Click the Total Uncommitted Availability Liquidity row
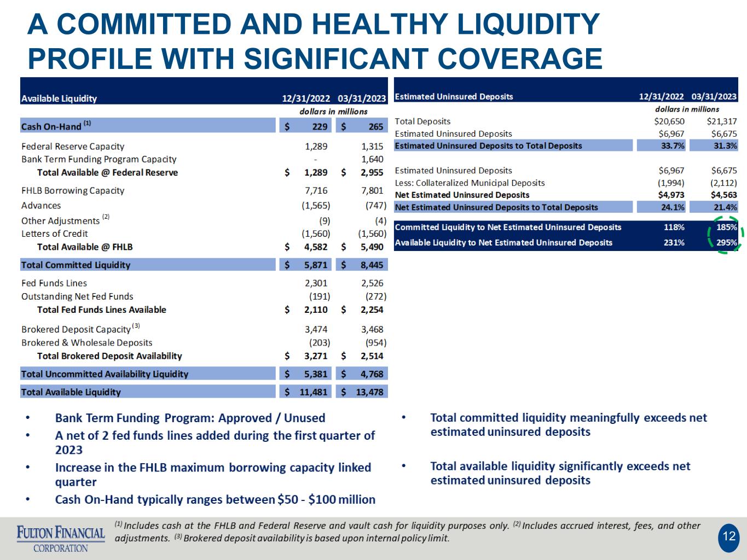 (x=204, y=374)
